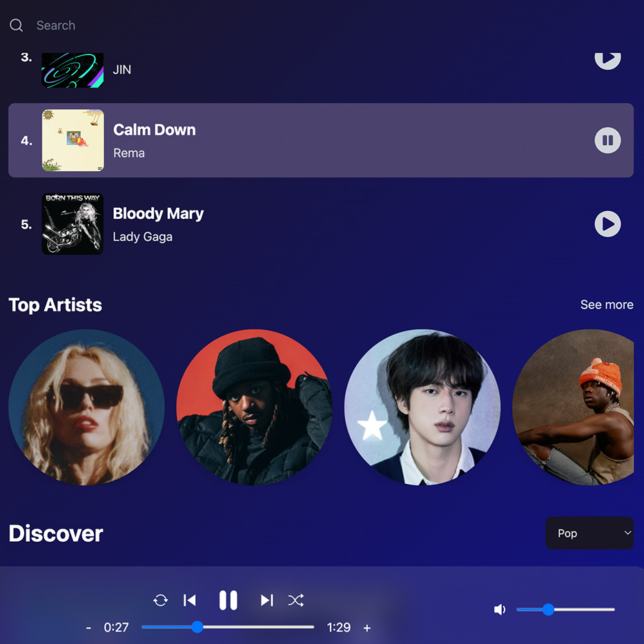Viewport: 644px width, 644px height.
Task: Pause playback in the bottom player
Action: [x=228, y=601]
